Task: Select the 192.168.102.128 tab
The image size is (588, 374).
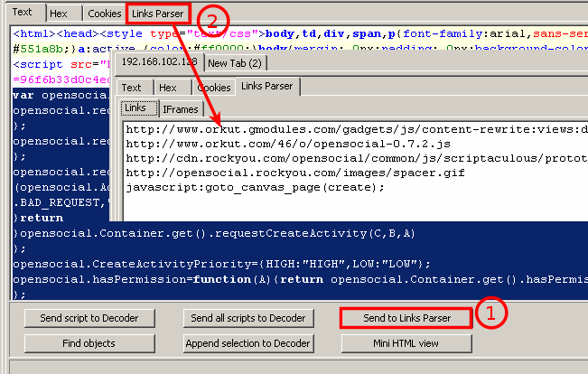Action: (x=158, y=63)
